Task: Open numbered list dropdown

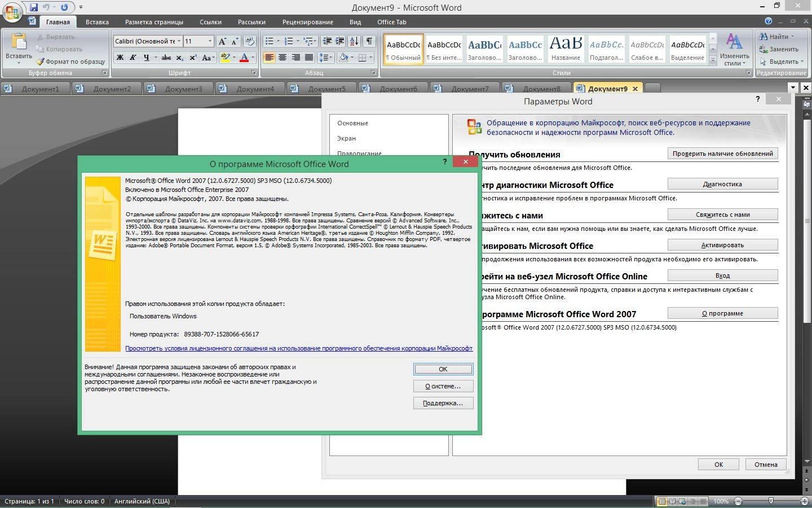Action: tap(297, 41)
